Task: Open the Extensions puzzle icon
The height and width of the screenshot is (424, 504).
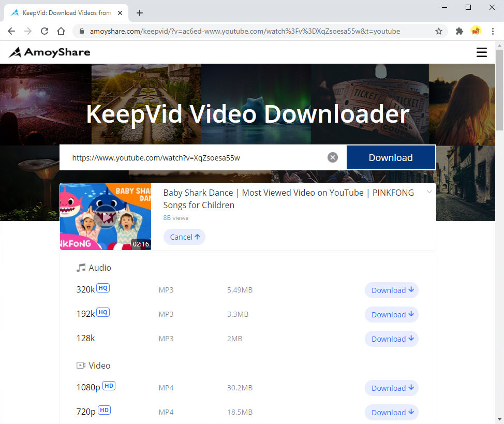Action: point(459,31)
